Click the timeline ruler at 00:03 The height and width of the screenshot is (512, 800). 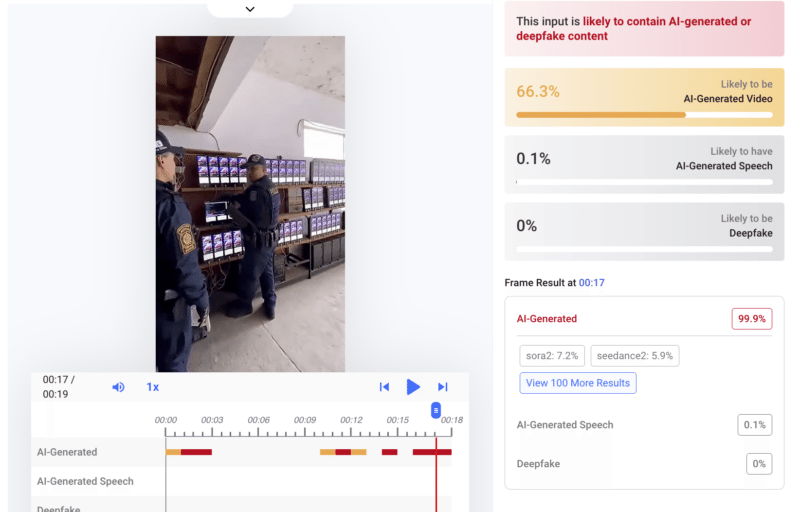[x=212, y=420]
